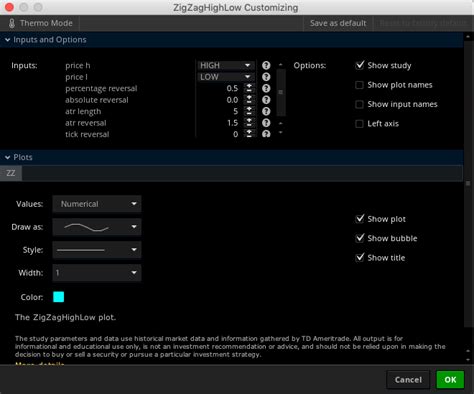Enable Show plot names
The height and width of the screenshot is (394, 474).
point(360,85)
